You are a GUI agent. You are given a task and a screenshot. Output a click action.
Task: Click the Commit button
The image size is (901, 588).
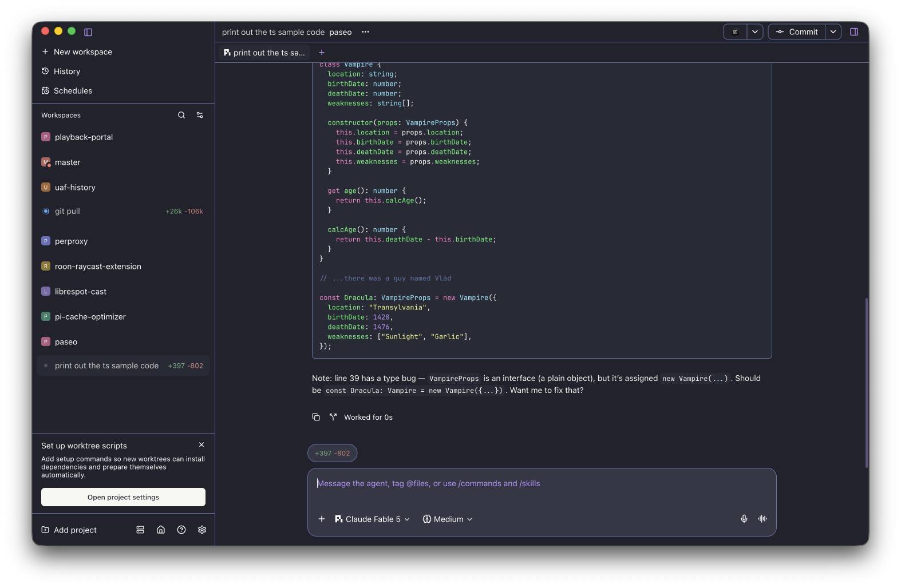coord(797,32)
